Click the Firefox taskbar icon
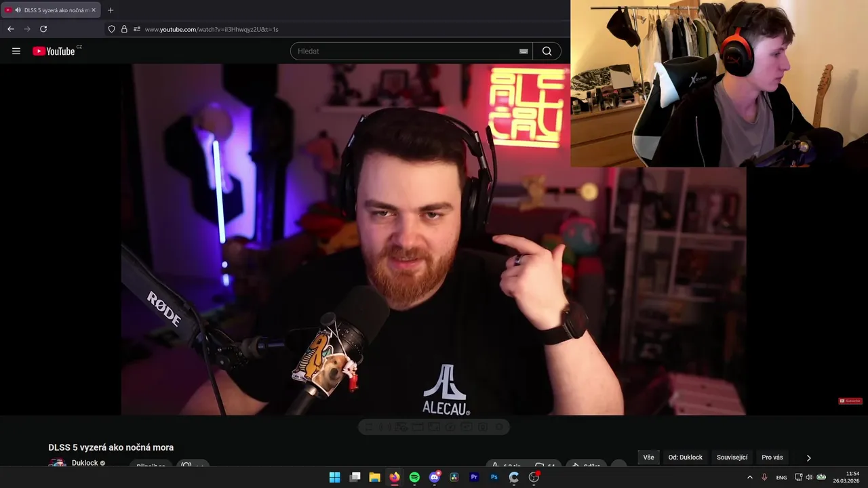Viewport: 868px width, 488px height. pos(395,477)
